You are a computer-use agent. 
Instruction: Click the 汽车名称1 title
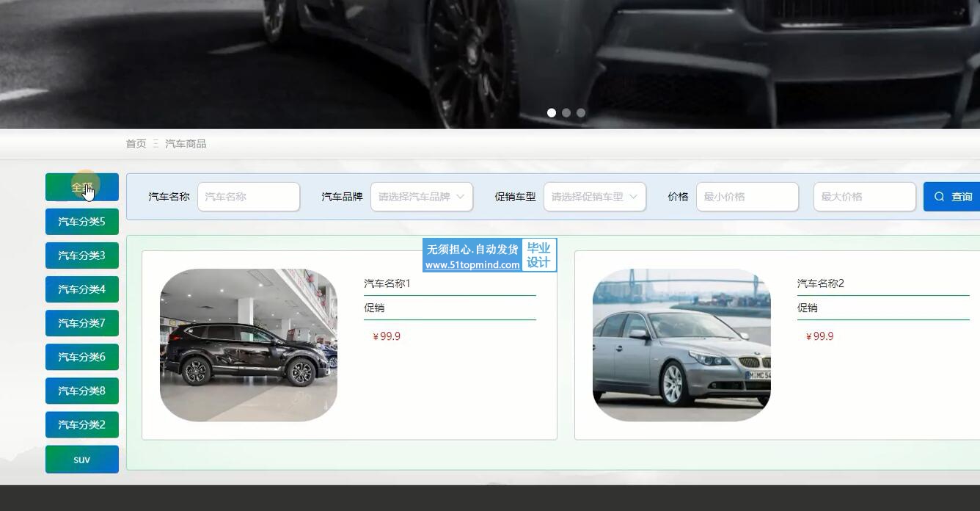(x=387, y=283)
